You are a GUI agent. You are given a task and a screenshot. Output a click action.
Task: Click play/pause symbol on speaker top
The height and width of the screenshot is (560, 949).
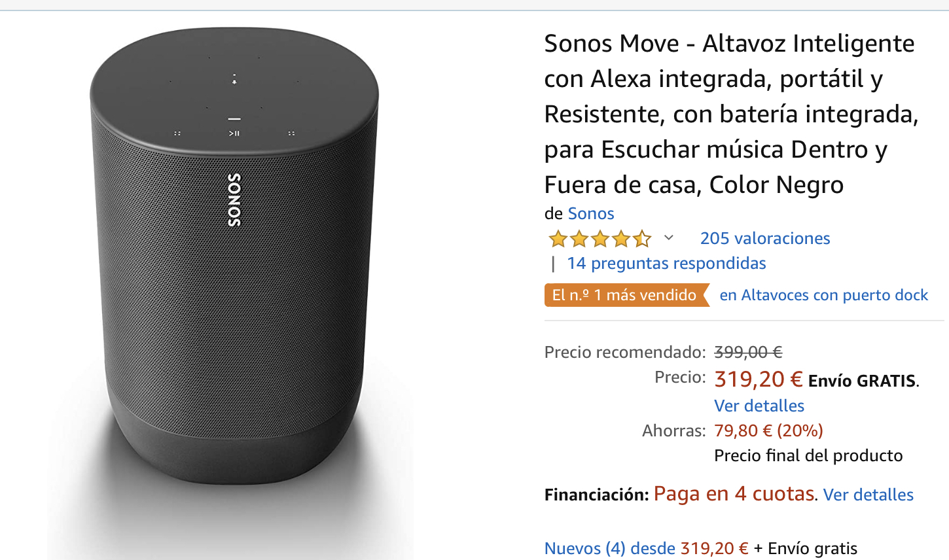pos(234,133)
